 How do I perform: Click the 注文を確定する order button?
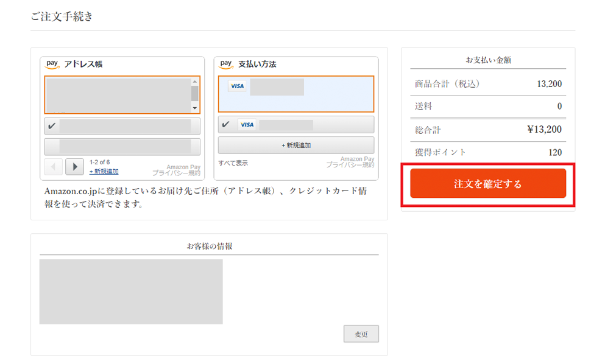(487, 184)
